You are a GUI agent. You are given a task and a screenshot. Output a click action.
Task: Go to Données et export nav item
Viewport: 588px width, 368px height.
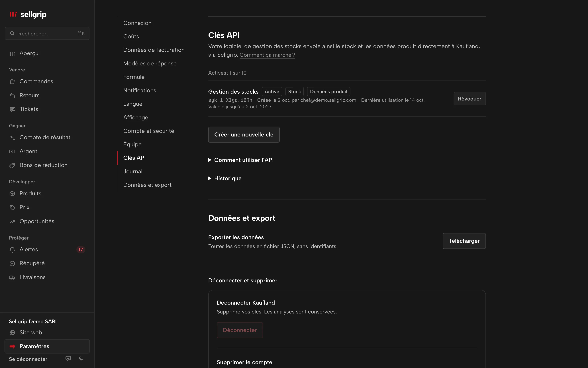[147, 185]
